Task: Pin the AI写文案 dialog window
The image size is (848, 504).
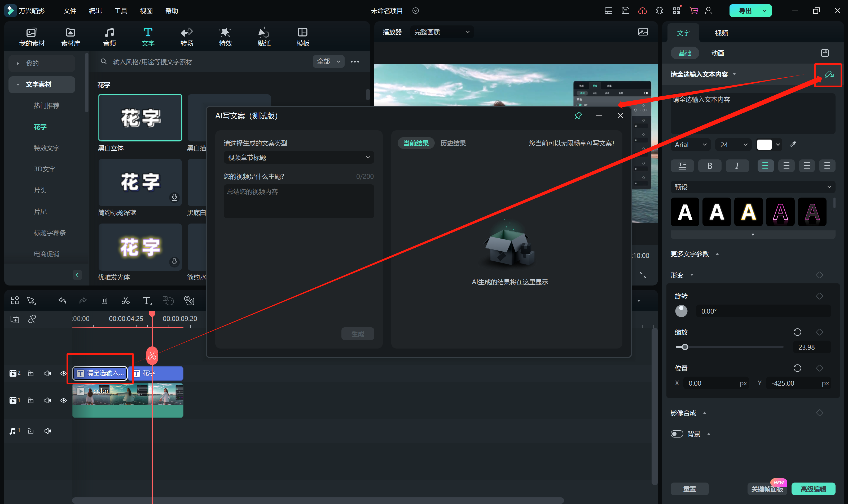Action: tap(578, 116)
